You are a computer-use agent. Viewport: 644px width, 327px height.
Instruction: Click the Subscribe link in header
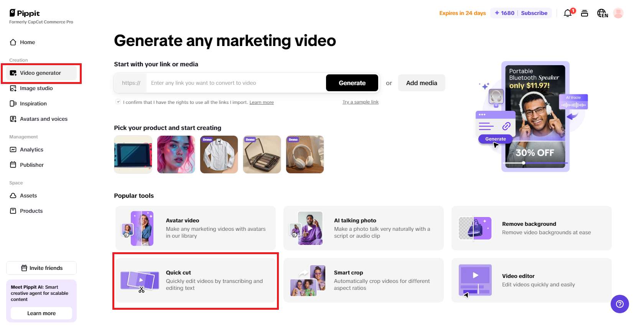[534, 13]
